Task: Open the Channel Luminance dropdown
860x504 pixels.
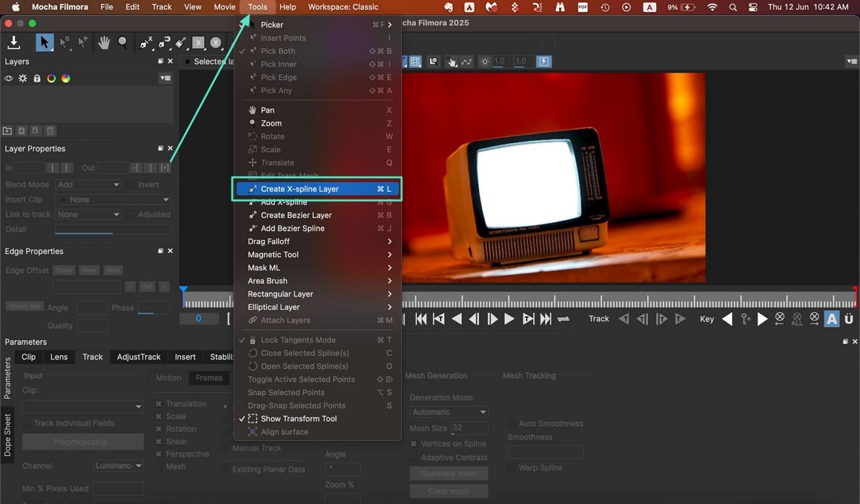Action: [x=118, y=466]
